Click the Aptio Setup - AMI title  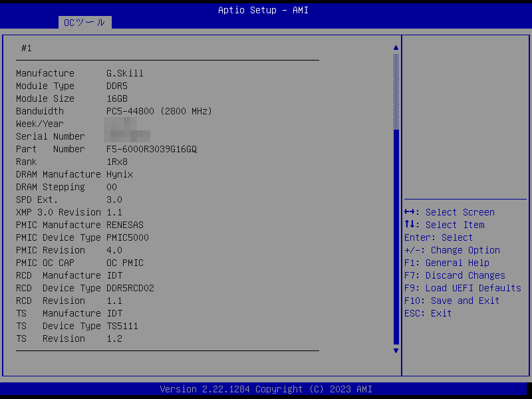263,10
